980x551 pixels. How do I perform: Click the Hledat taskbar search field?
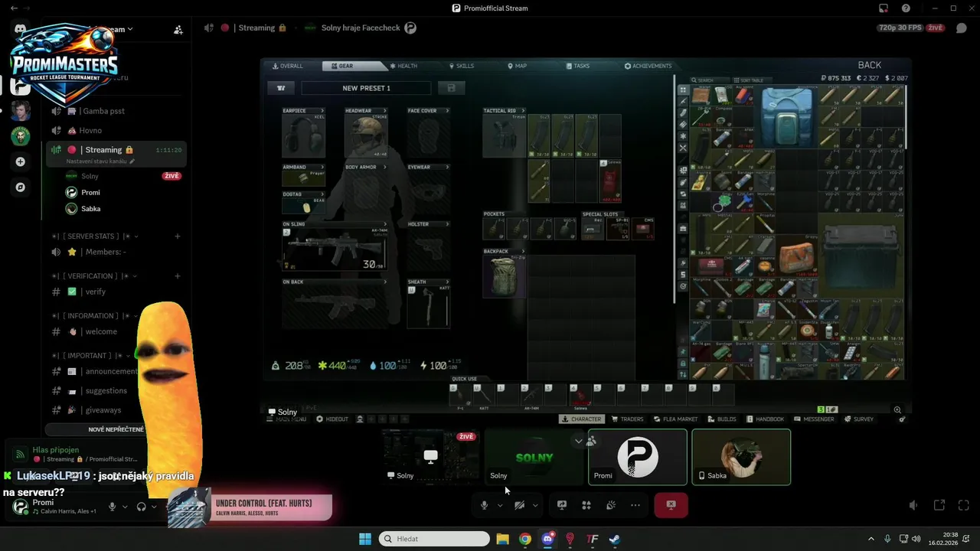tap(435, 539)
